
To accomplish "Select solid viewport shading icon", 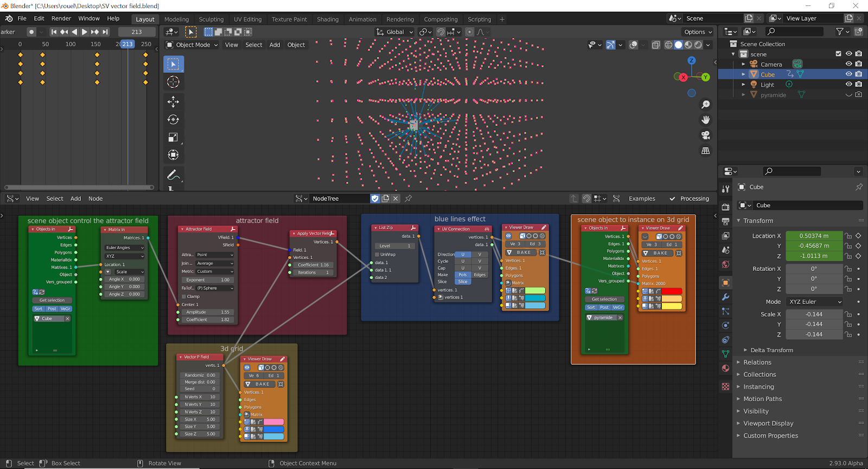I will (x=678, y=45).
